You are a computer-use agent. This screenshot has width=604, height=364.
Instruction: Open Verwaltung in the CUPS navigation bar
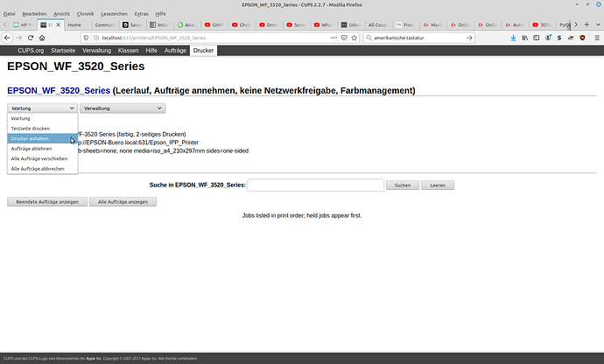click(x=96, y=51)
